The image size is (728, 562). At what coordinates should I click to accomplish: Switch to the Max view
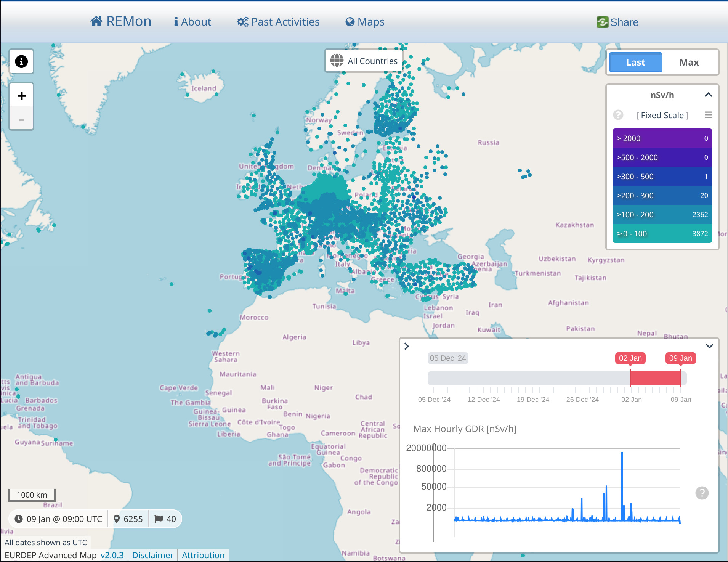pos(689,62)
